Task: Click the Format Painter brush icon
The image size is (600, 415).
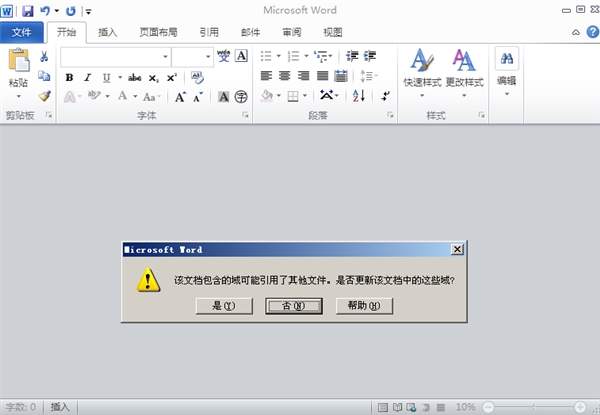Action: click(x=44, y=96)
